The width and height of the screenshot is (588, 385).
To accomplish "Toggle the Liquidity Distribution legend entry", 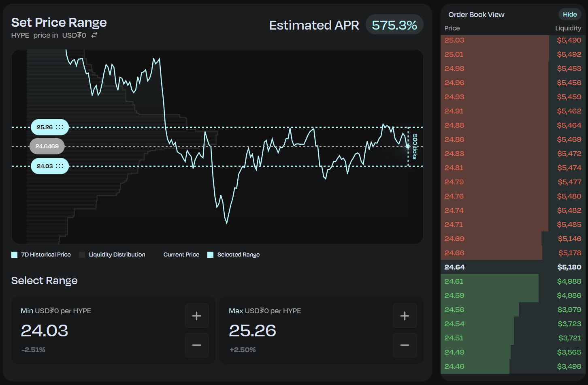I will (113, 254).
